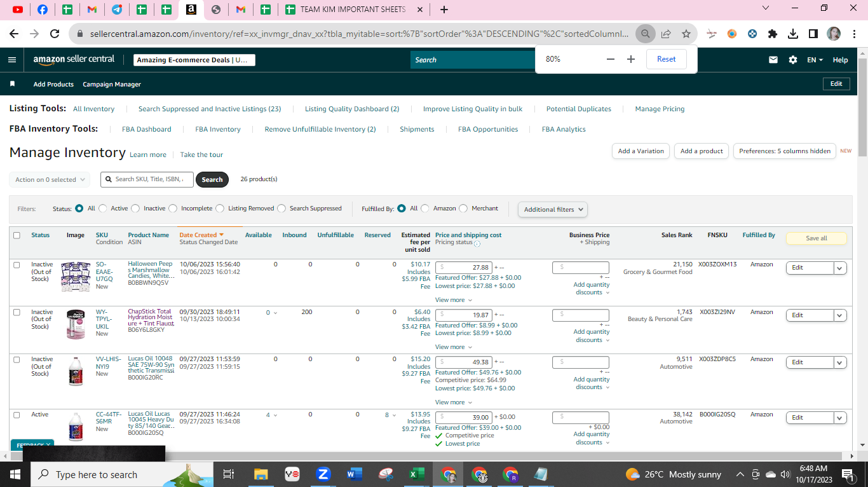Open the Seller Central settings gear
This screenshot has width=868, height=487.
[x=793, y=60]
